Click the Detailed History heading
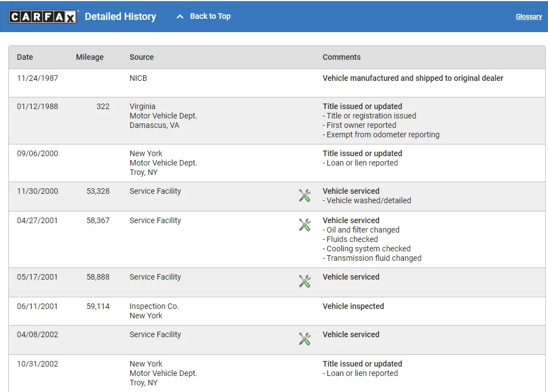Screen dimensions: 548x392 [120, 17]
